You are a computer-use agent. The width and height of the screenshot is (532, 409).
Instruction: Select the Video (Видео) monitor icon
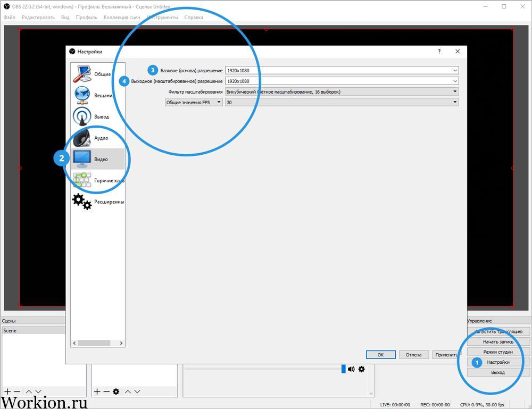click(82, 159)
